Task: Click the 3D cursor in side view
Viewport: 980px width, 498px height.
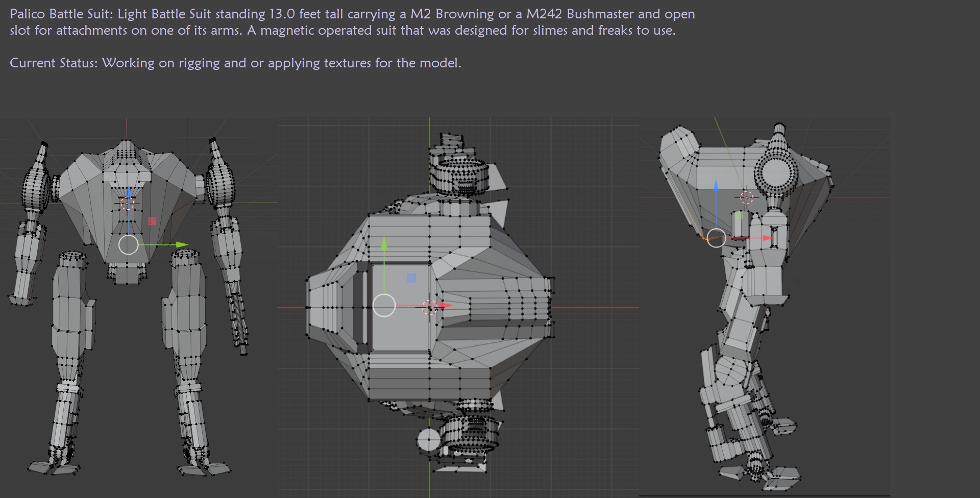Action: point(747,197)
